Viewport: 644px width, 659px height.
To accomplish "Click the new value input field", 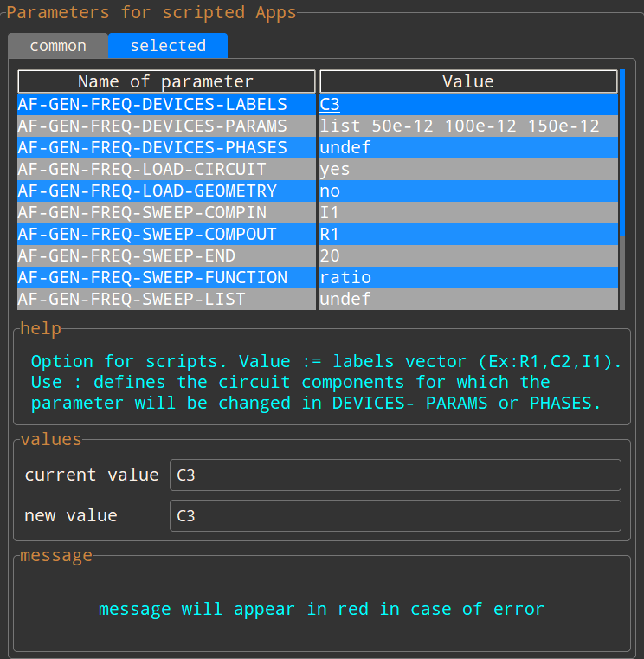I will 396,515.
